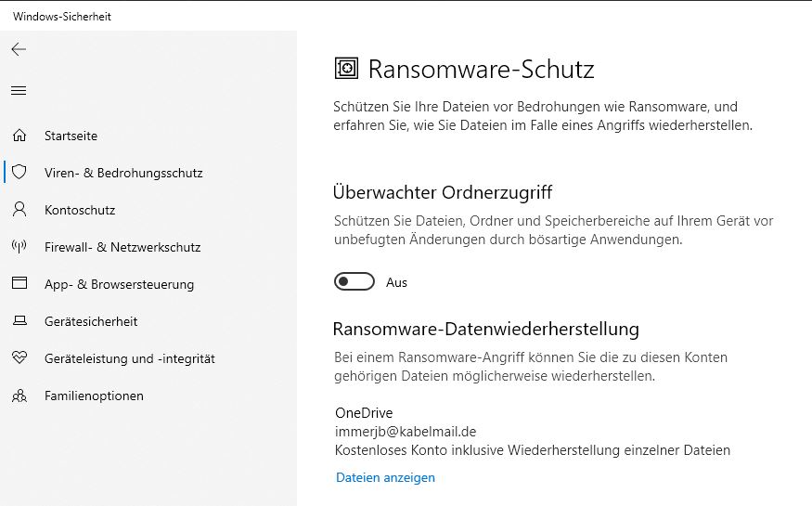The image size is (812, 506).
Task: Go back using the back arrow
Action: (x=19, y=49)
